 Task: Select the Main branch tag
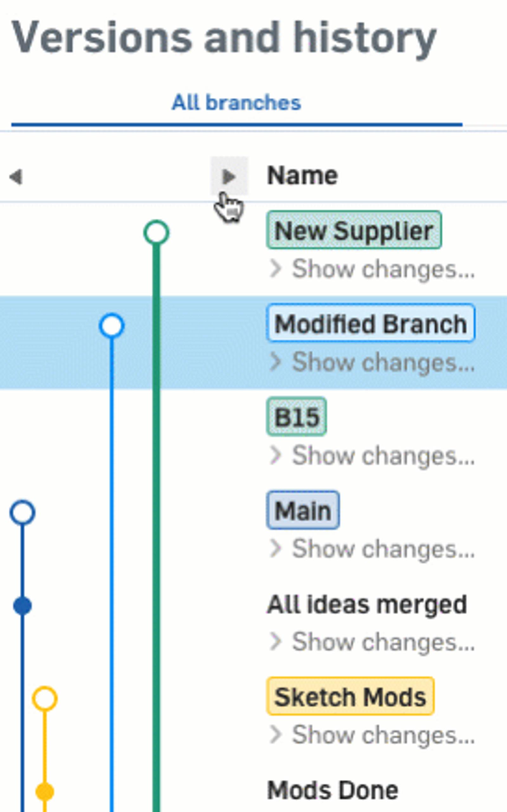[x=303, y=510]
